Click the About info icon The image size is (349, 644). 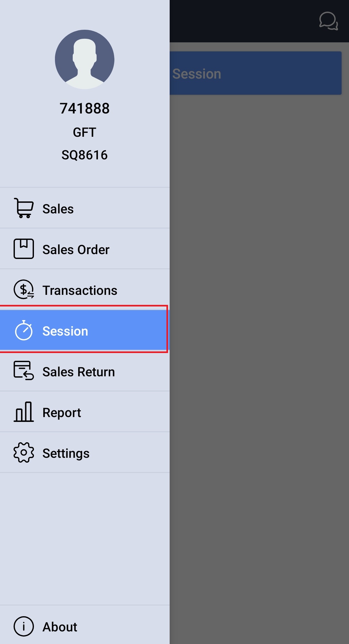tap(24, 626)
